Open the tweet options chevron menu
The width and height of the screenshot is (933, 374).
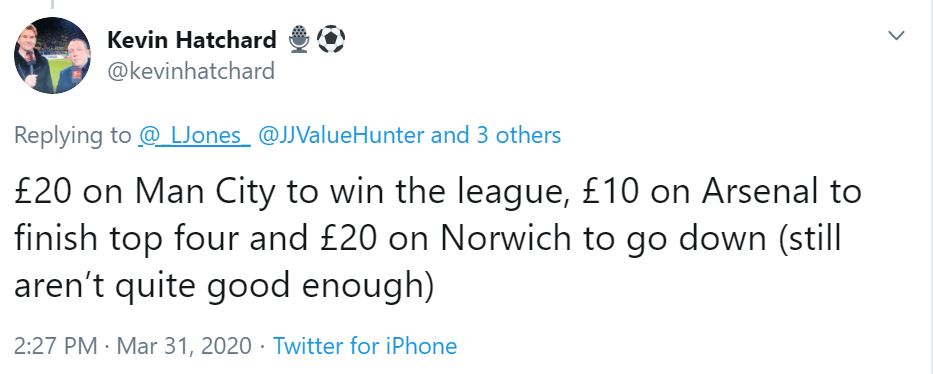click(896, 36)
